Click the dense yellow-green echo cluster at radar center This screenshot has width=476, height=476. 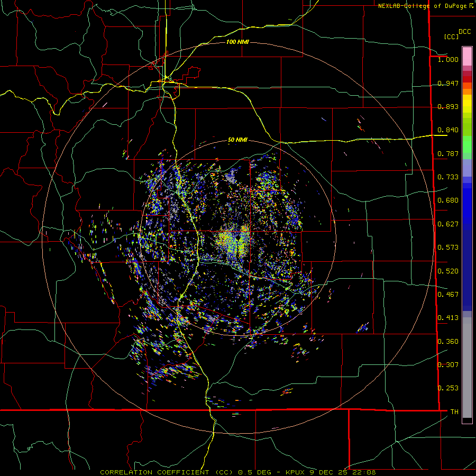click(233, 241)
